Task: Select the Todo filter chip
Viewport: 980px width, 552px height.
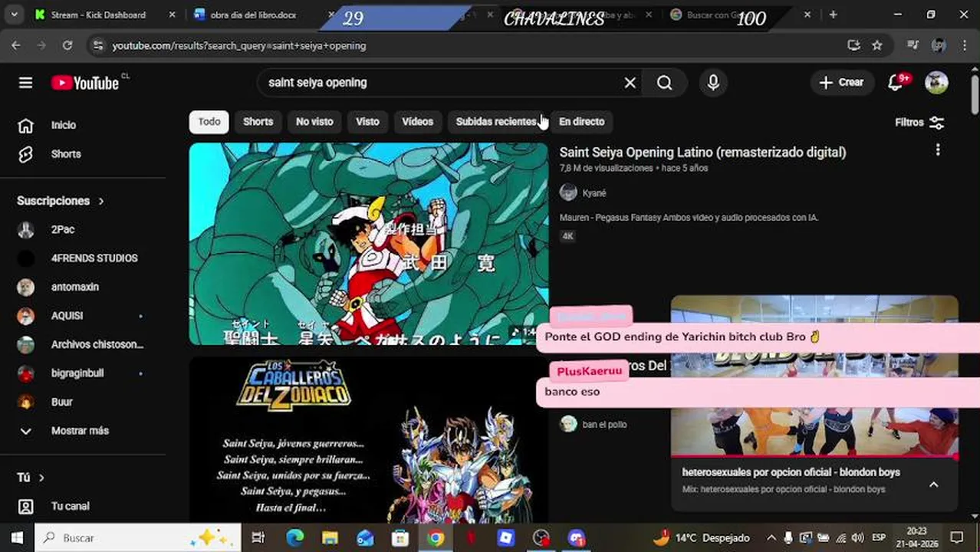Action: (209, 122)
